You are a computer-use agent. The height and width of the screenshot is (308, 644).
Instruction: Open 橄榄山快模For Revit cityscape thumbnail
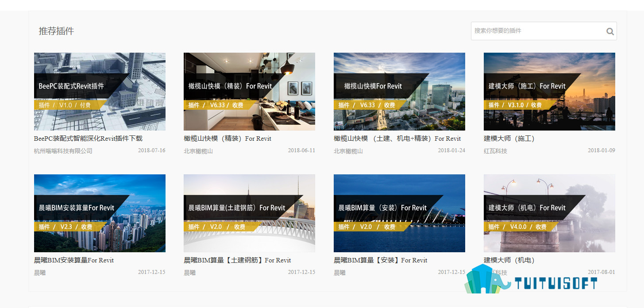click(399, 92)
